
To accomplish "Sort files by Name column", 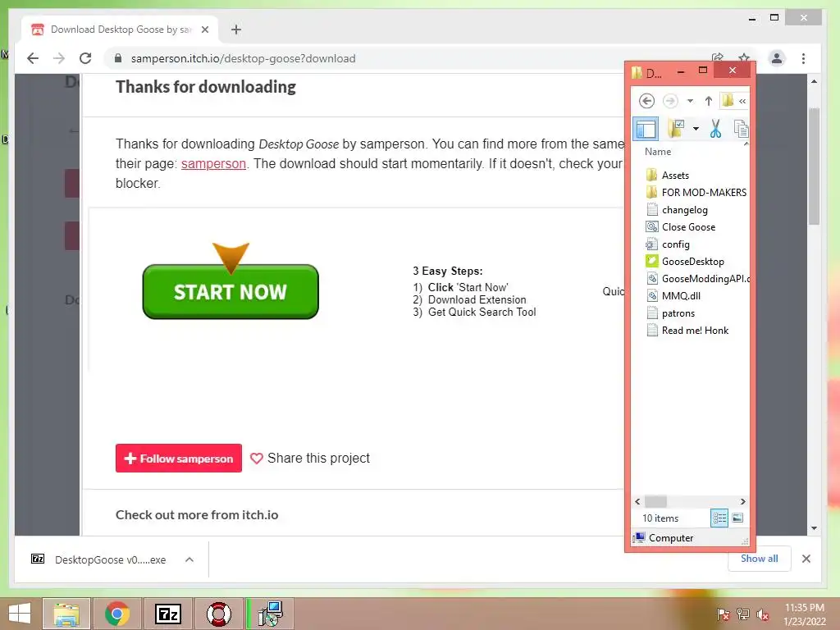I will pos(658,152).
